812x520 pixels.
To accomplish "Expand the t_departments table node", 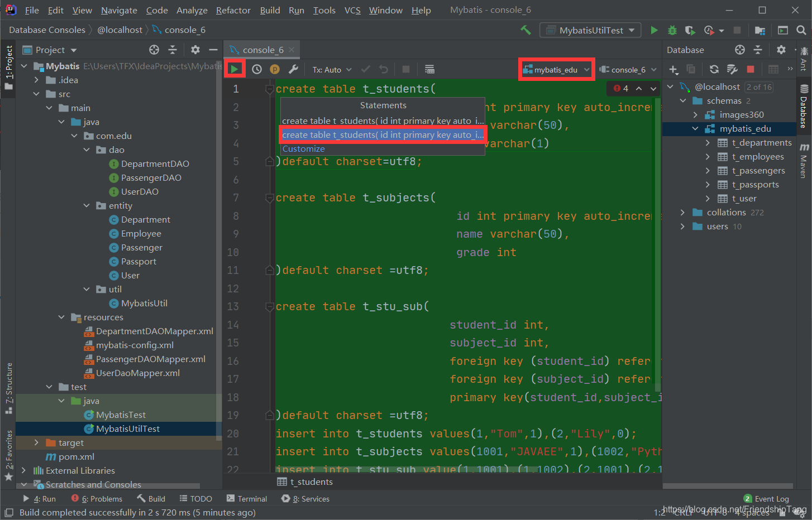I will pos(708,143).
